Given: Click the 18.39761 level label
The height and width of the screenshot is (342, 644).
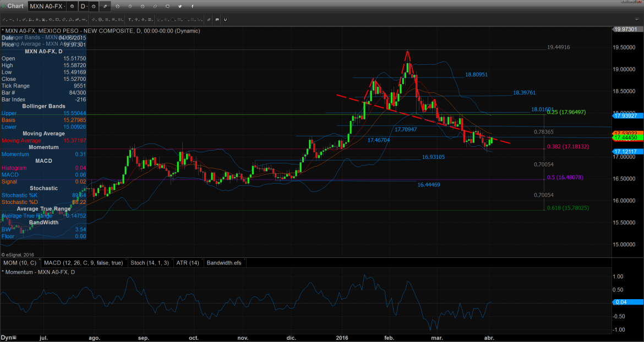Looking at the screenshot, I should click(525, 93).
